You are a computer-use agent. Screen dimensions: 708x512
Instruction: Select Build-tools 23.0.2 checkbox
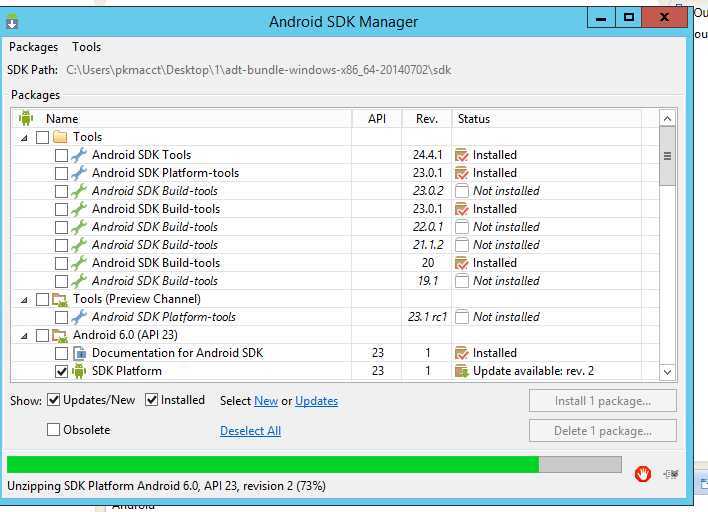coord(61,191)
